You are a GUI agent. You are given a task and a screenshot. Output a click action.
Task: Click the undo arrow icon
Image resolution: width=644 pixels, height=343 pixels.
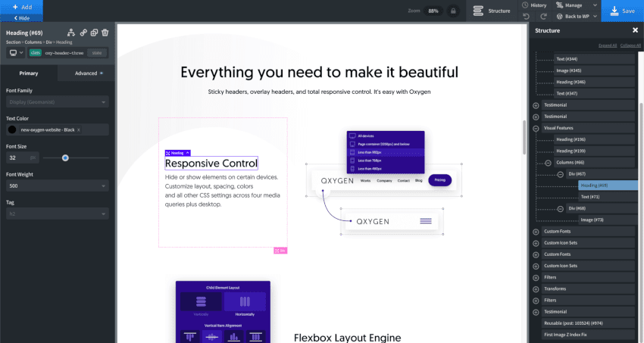[x=526, y=17]
